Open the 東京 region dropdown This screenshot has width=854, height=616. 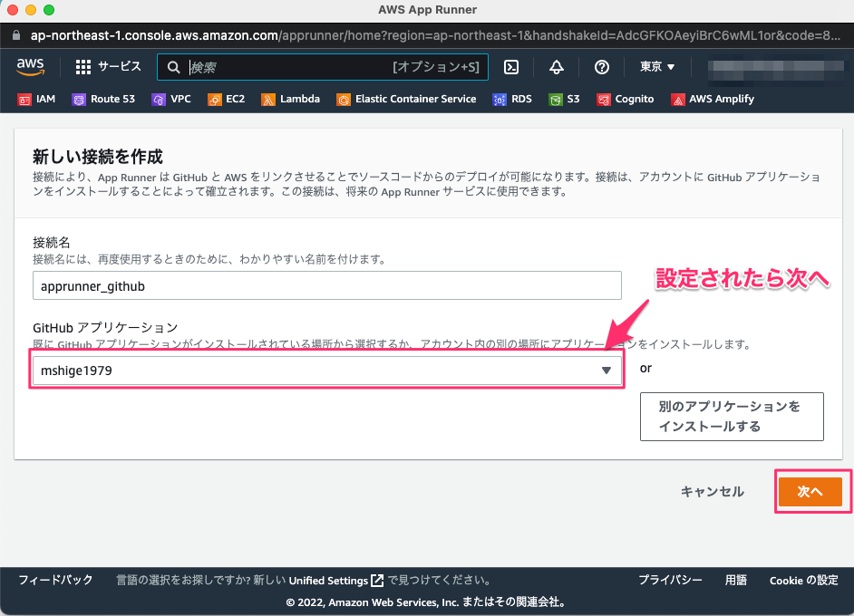[657, 66]
